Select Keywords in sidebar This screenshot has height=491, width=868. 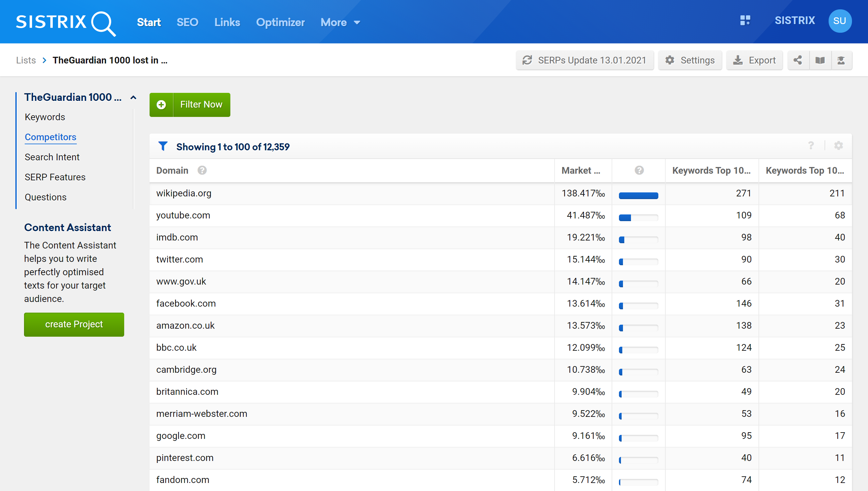point(45,117)
